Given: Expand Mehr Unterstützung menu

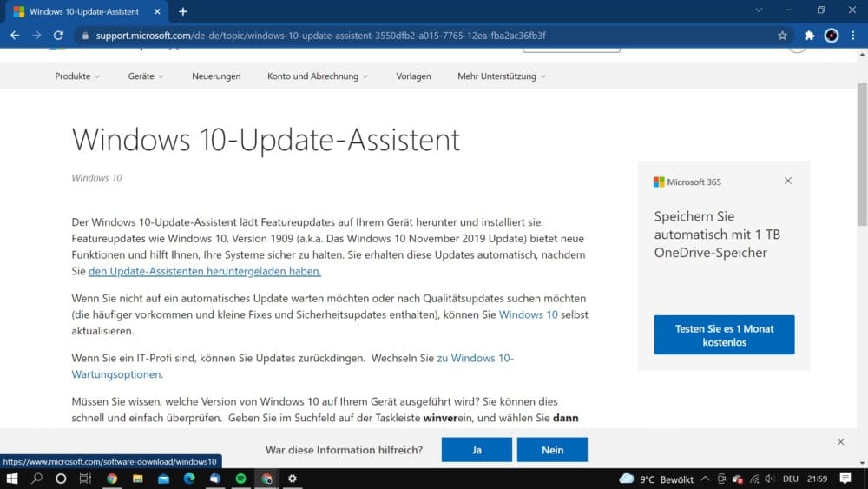Looking at the screenshot, I should pos(502,76).
